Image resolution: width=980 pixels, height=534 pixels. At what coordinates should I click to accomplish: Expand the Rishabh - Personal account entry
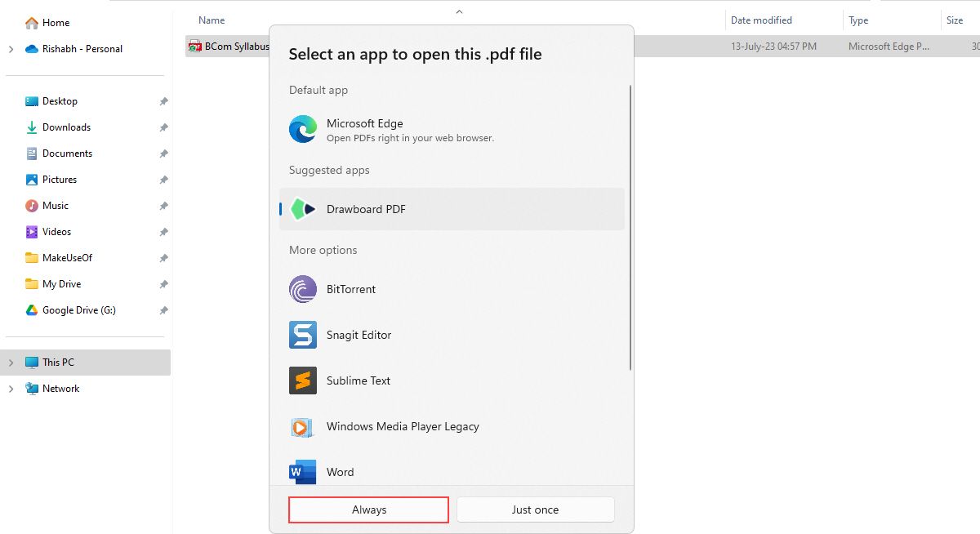coord(11,49)
